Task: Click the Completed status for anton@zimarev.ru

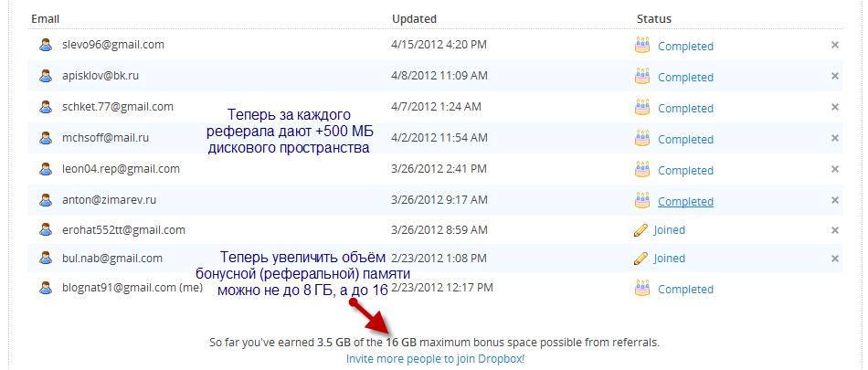Action: [685, 201]
